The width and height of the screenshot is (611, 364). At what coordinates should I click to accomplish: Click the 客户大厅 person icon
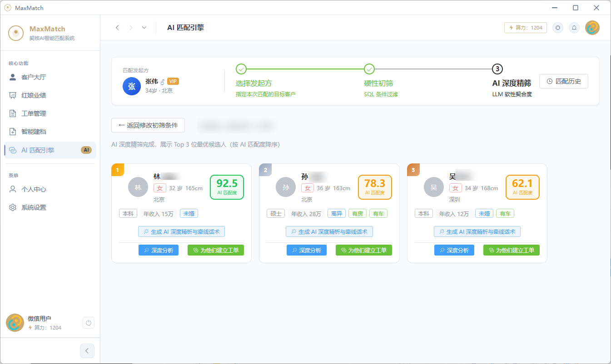click(x=13, y=77)
